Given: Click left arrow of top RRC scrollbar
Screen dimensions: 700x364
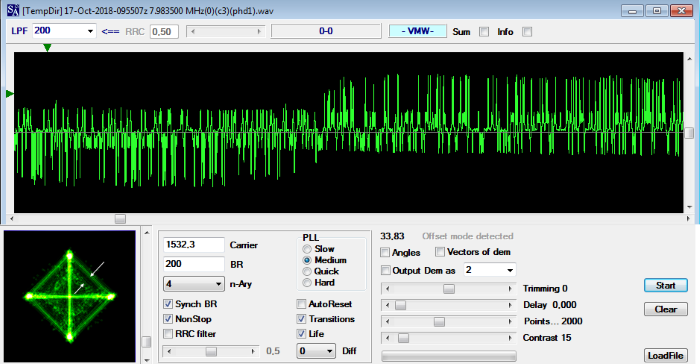Looking at the screenshot, I should pos(192,31).
